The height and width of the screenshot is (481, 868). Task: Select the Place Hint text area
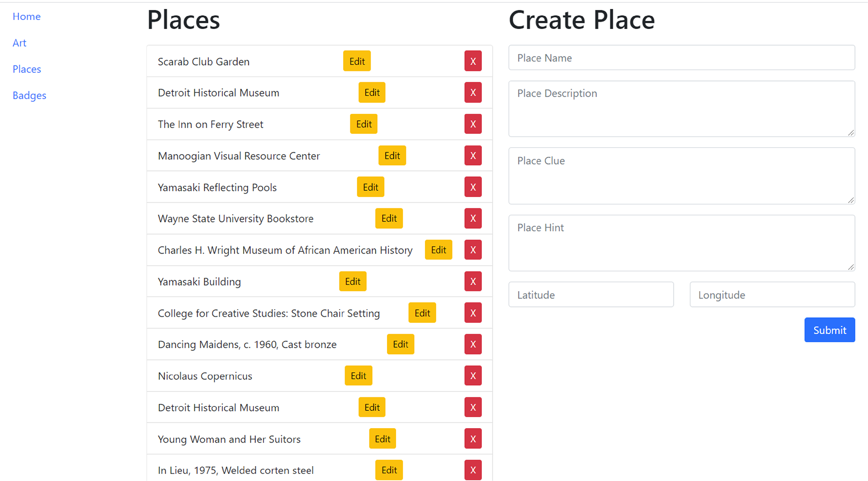[681, 243]
